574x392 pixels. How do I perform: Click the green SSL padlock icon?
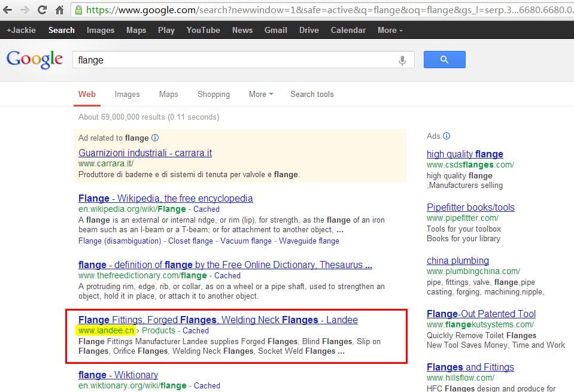78,10
